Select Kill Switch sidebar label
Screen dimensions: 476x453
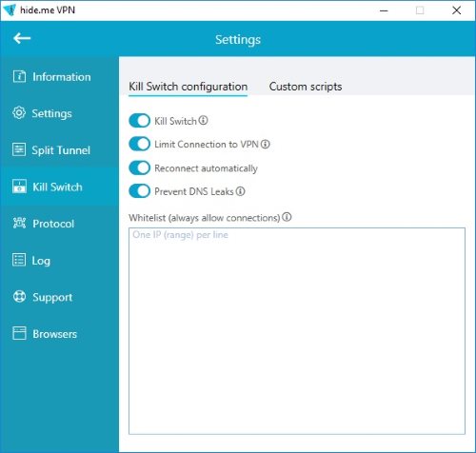pos(57,187)
